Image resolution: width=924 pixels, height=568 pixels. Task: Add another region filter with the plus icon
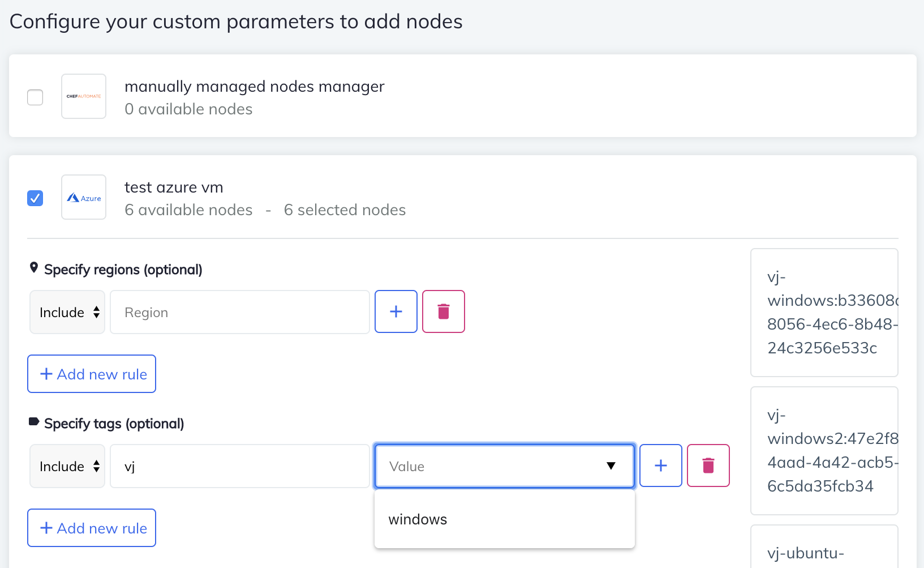pos(396,311)
